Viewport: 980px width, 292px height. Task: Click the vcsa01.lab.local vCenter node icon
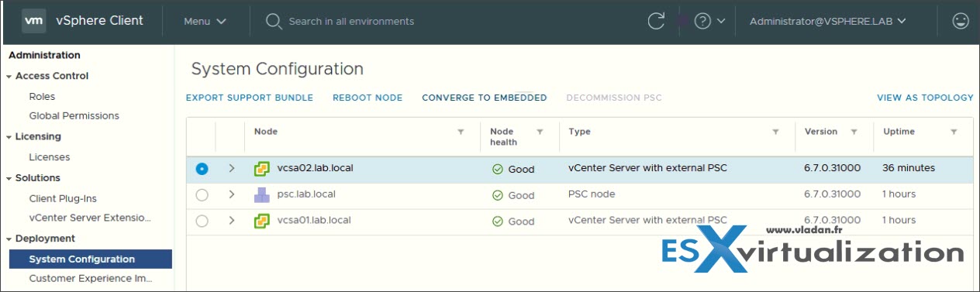click(x=262, y=221)
